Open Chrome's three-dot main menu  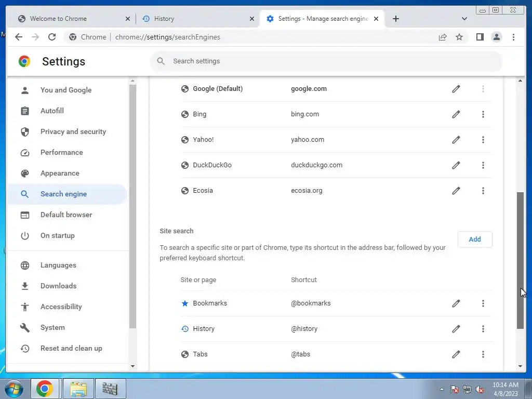point(513,37)
